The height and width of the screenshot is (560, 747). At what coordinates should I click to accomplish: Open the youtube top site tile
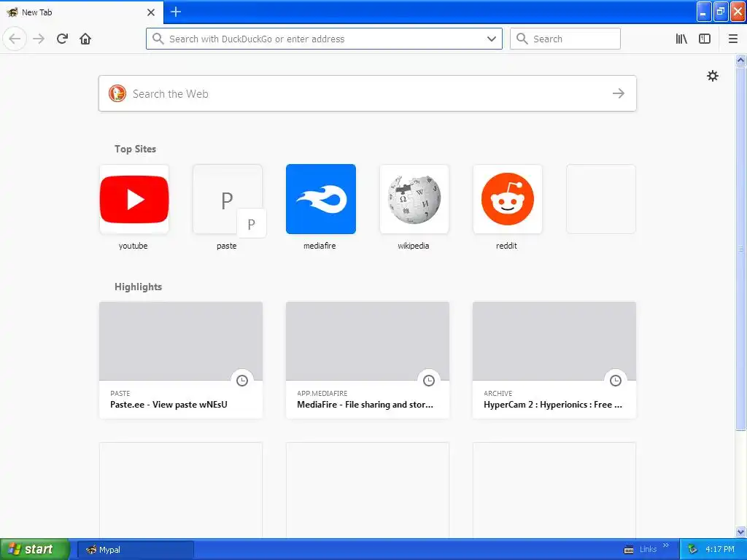tap(134, 199)
